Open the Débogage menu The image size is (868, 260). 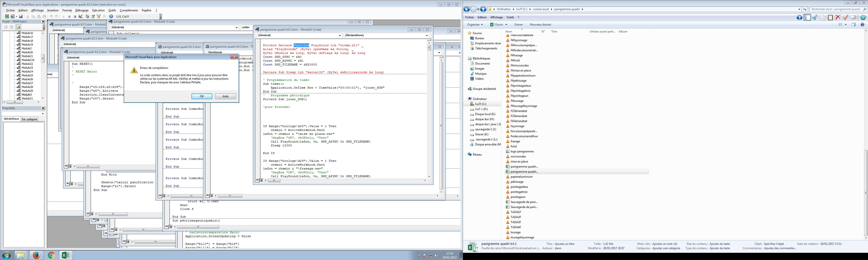click(82, 10)
